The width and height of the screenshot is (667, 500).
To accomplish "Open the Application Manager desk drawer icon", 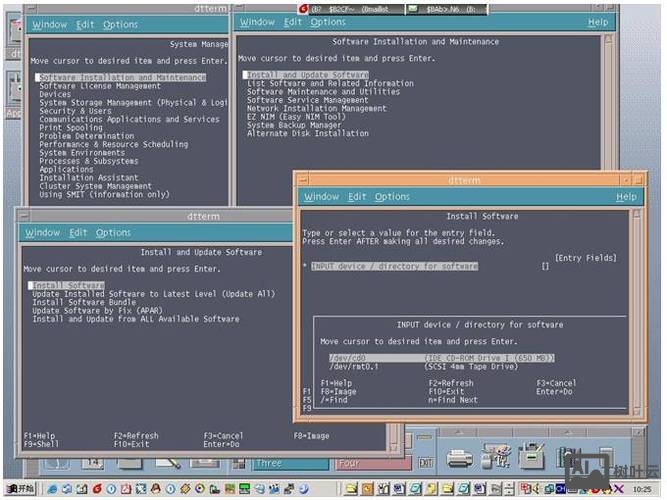I will 531,459.
